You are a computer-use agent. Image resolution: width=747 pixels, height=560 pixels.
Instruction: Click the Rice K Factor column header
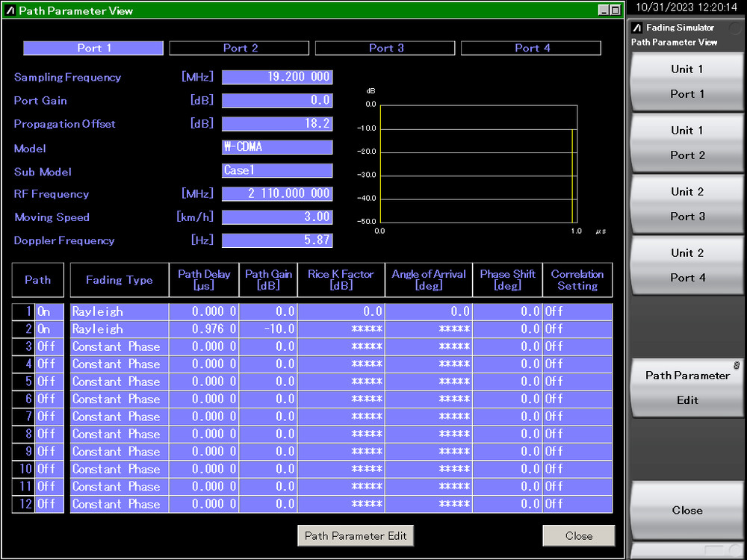pyautogui.click(x=341, y=280)
